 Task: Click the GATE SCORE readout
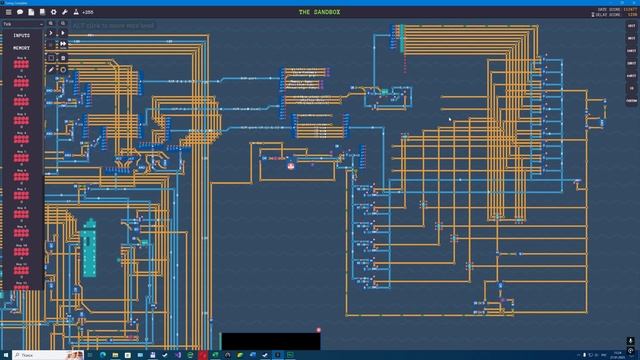point(617,10)
